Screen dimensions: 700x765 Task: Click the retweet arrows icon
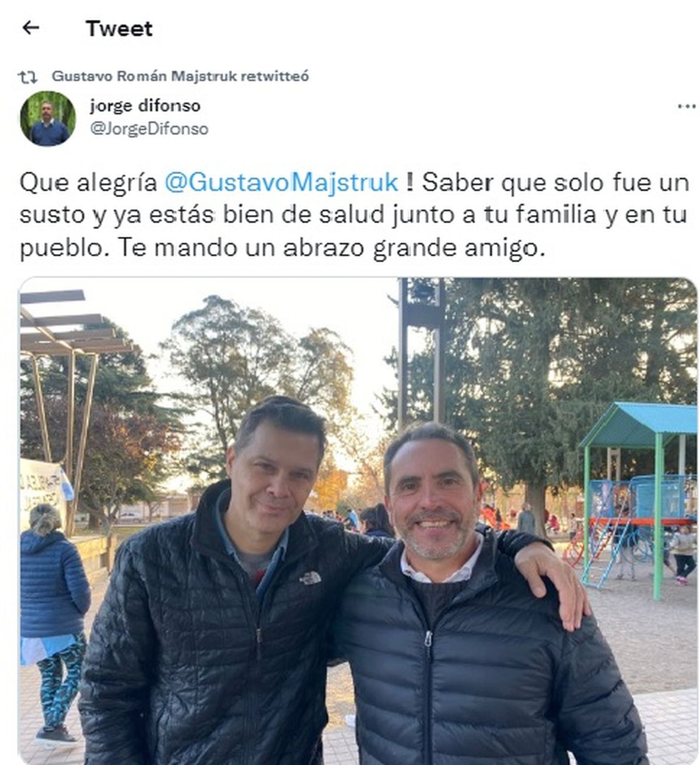pos(27,76)
